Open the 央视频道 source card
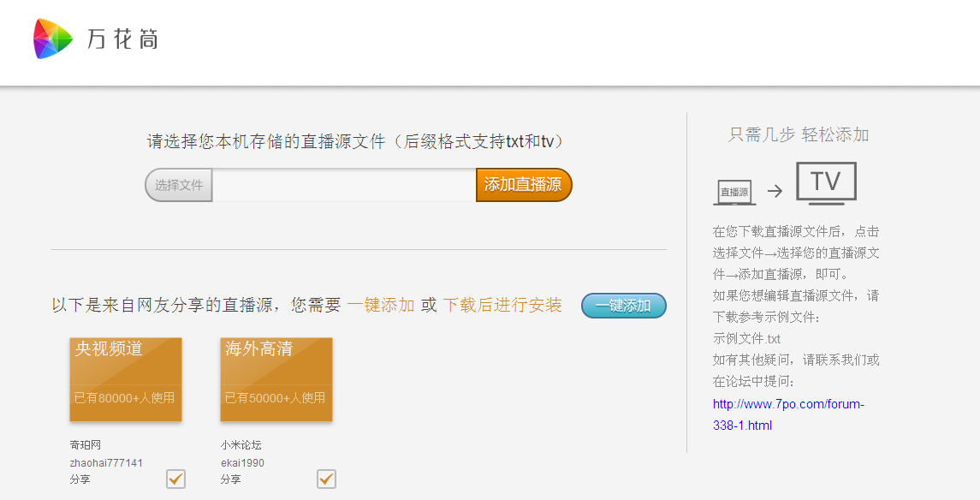This screenshot has width=980, height=500. click(126, 379)
